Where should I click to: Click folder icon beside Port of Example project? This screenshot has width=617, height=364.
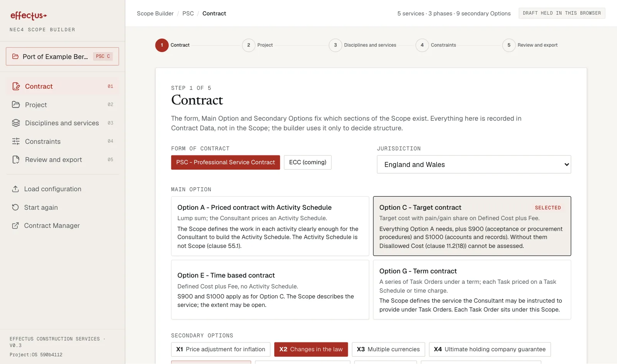(x=15, y=56)
